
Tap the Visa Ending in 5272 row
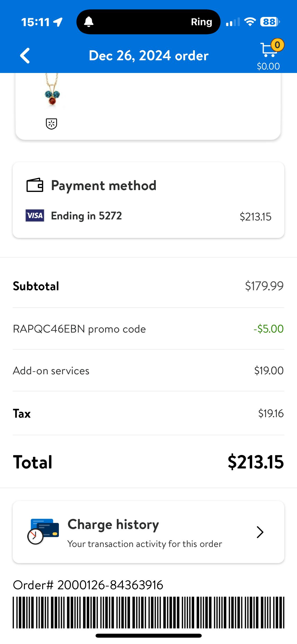click(x=148, y=216)
